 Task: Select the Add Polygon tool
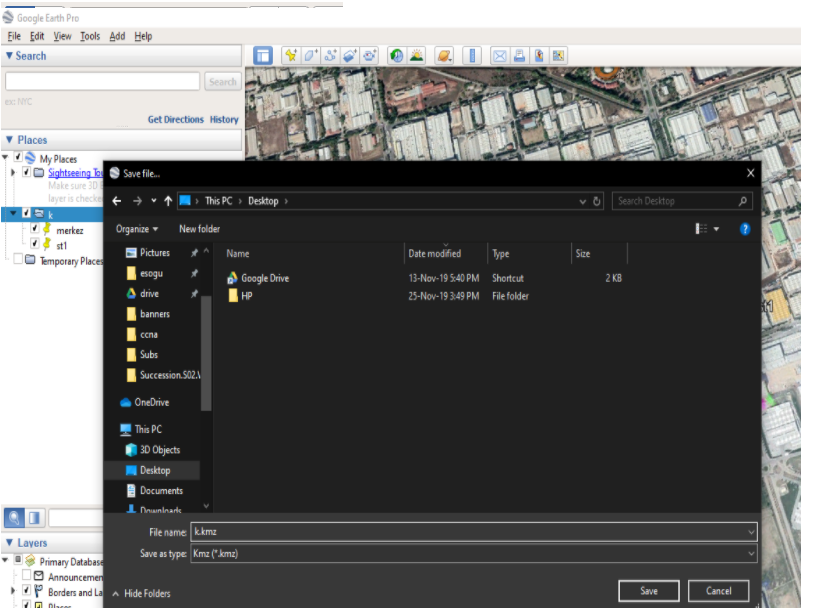310,56
